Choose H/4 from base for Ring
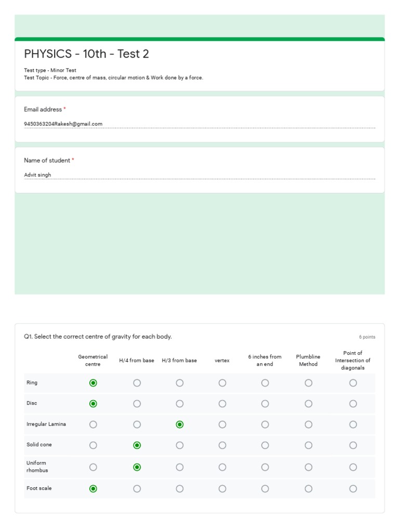This screenshot has height=532, width=399. point(137,383)
